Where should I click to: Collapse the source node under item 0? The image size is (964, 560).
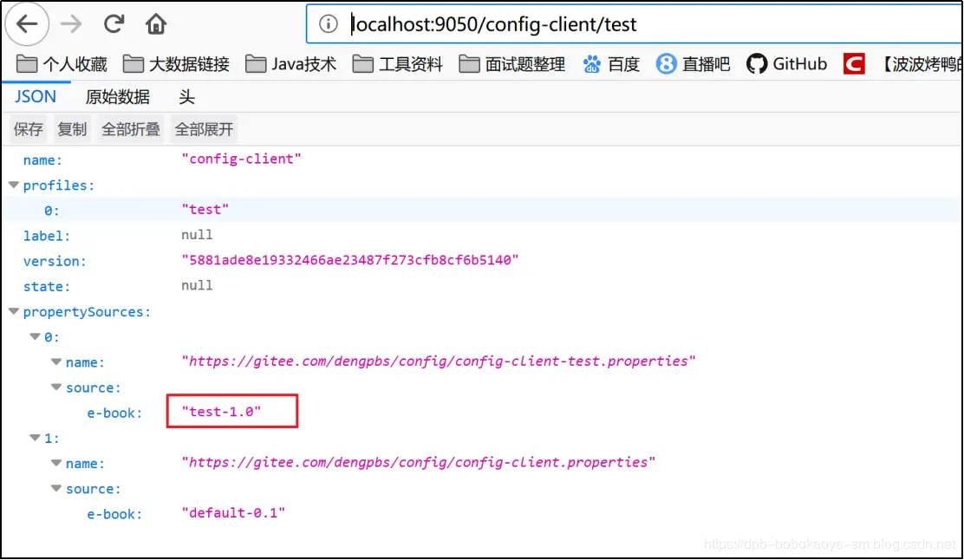[56, 387]
